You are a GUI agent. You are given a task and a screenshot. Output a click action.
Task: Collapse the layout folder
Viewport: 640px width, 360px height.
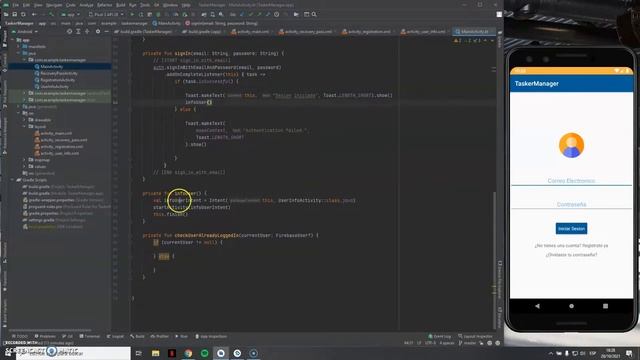24,127
